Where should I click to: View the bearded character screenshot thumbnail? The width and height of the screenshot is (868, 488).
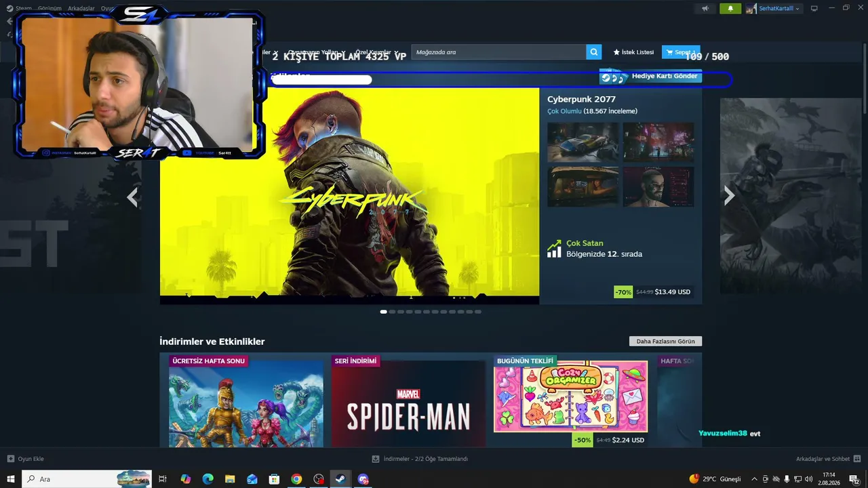[x=658, y=186]
